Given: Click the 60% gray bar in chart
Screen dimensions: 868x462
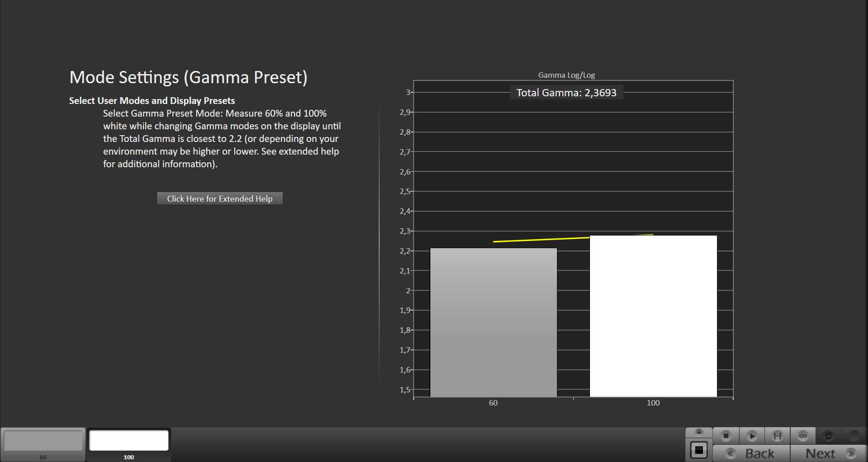Looking at the screenshot, I should click(493, 322).
